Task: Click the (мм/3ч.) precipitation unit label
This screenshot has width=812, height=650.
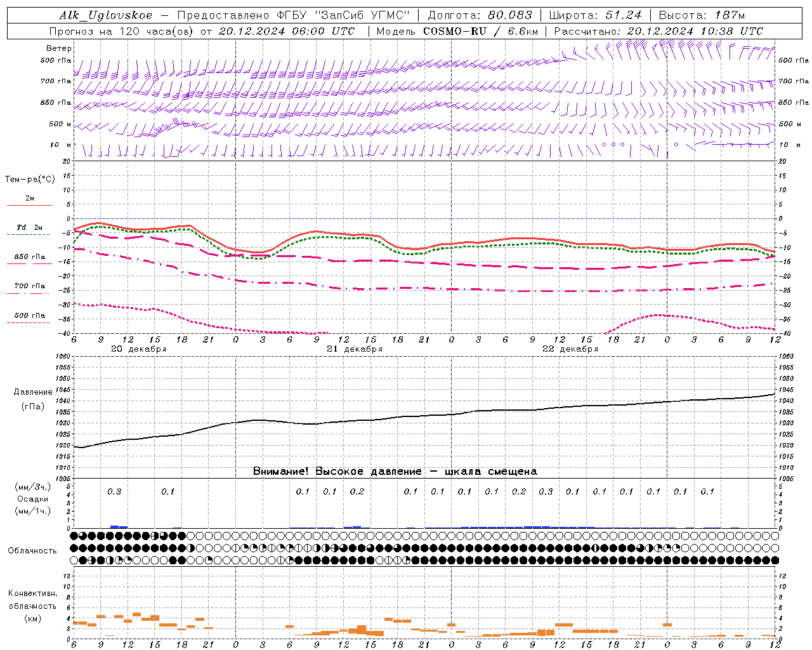Action: (x=33, y=487)
